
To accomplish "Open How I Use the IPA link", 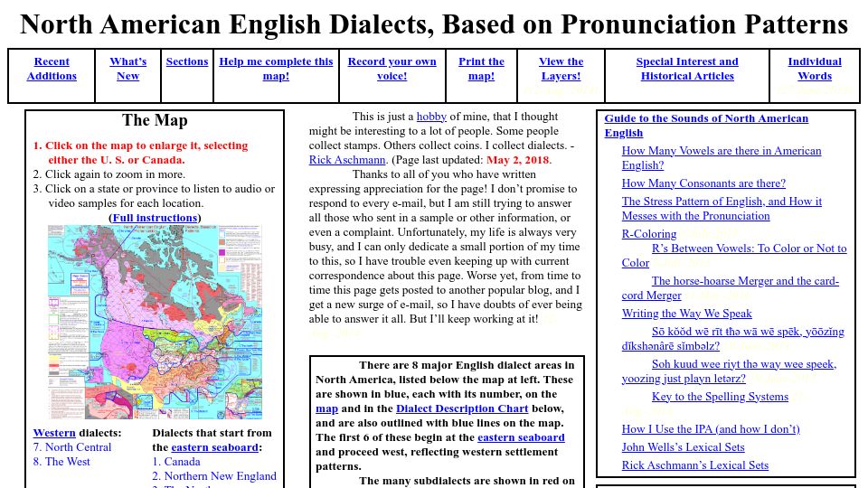I will [711, 428].
